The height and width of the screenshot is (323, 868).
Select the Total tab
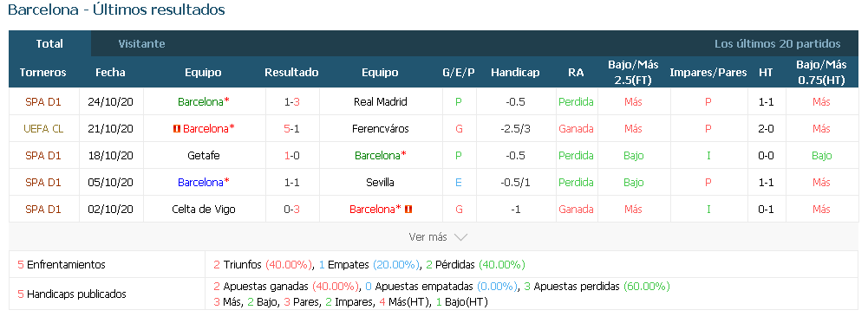(49, 43)
